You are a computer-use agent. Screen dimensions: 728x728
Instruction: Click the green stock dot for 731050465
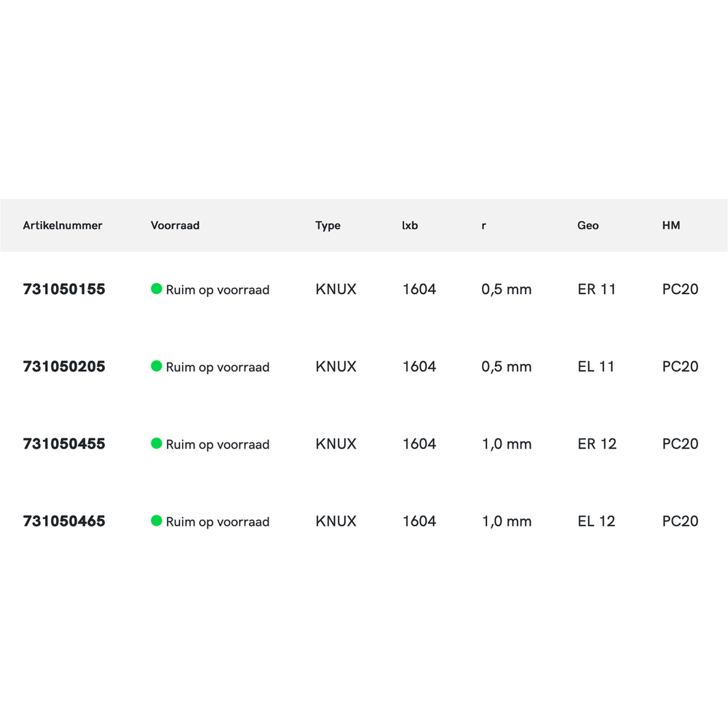point(156,521)
